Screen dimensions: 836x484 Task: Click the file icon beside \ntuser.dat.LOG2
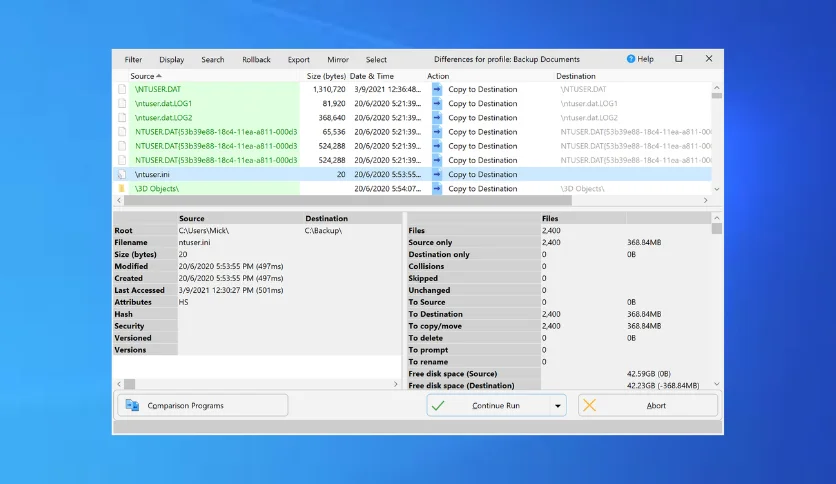tap(122, 117)
